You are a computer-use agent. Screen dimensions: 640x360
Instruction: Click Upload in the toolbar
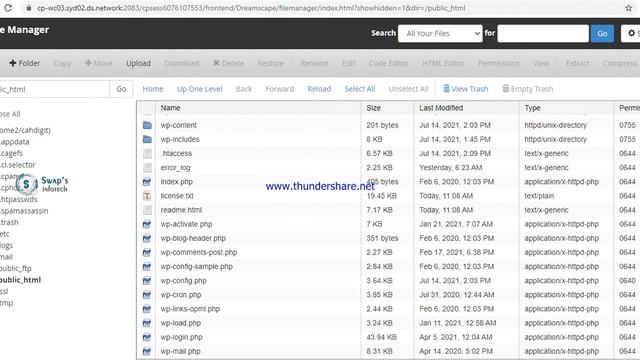[138, 63]
